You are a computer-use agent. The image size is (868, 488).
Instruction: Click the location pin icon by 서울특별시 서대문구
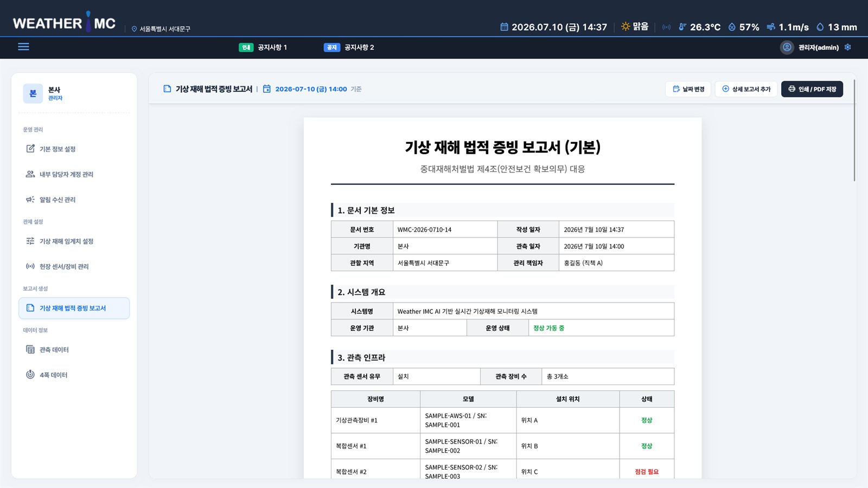click(134, 29)
